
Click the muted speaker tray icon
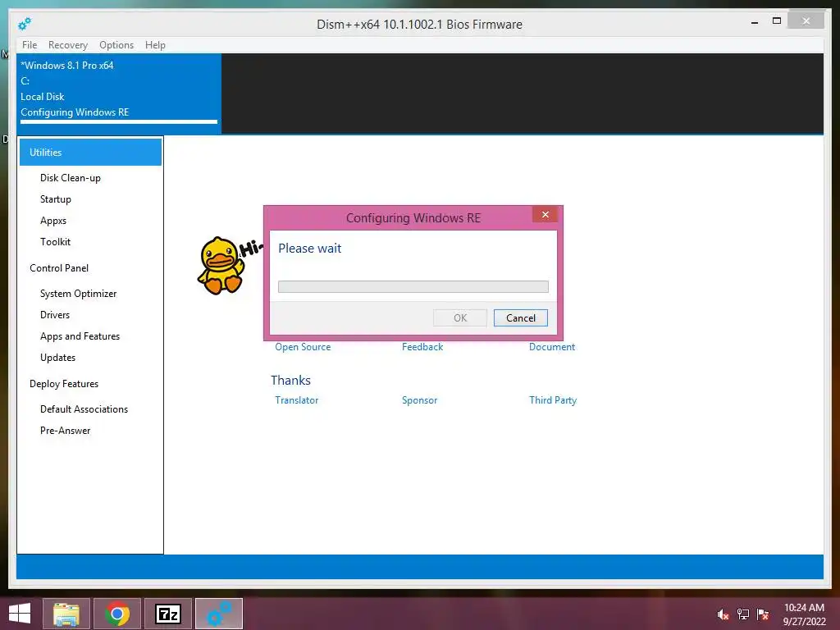pos(723,614)
